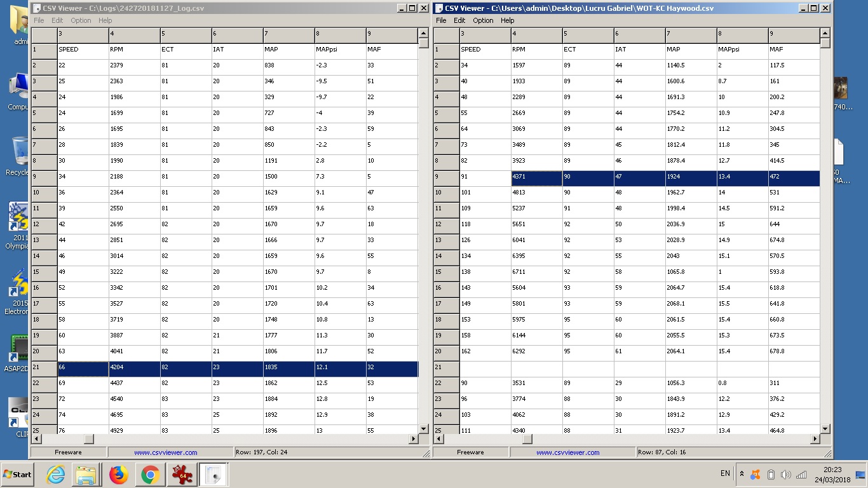The image size is (868, 488).
Task: Click the Start button
Action: (18, 475)
